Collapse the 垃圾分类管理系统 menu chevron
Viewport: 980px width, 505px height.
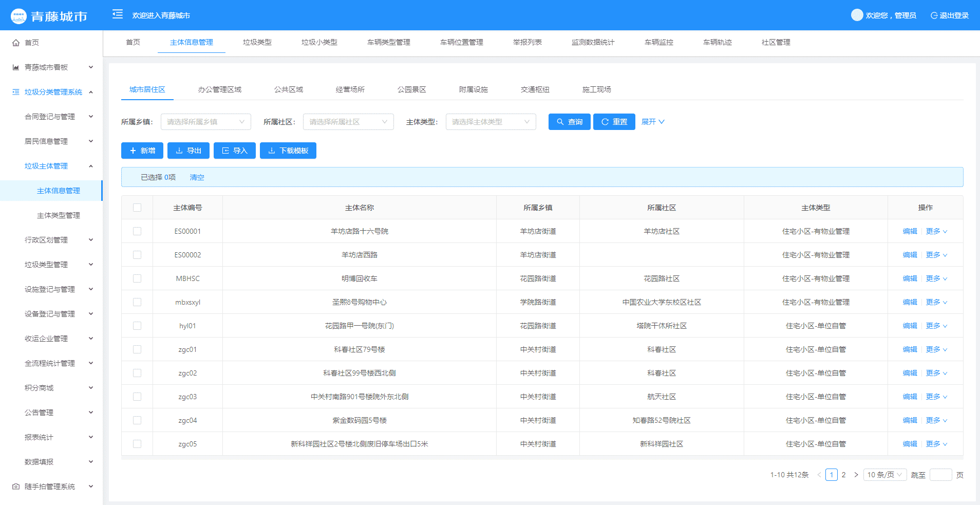91,92
